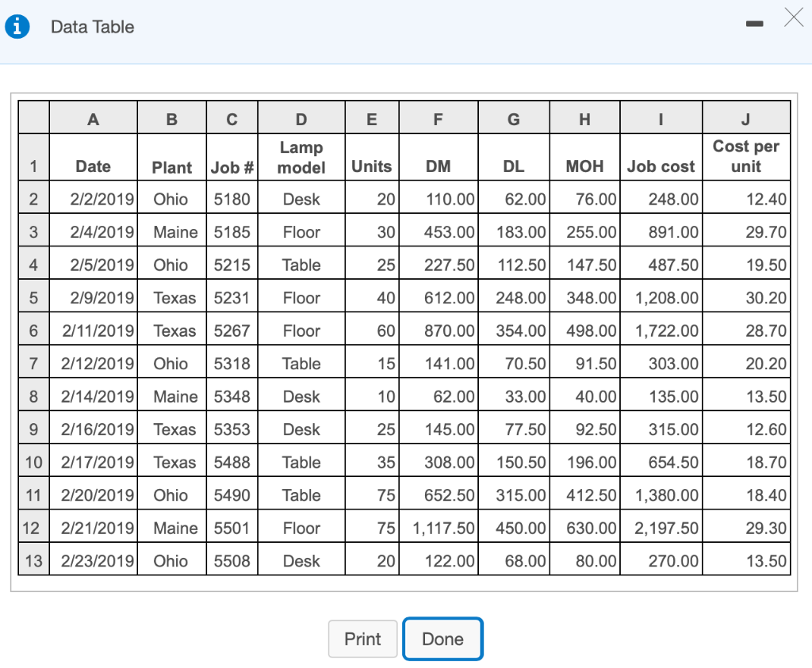Select job number 5185
Viewport: 812px width, 668px height.
(x=232, y=230)
